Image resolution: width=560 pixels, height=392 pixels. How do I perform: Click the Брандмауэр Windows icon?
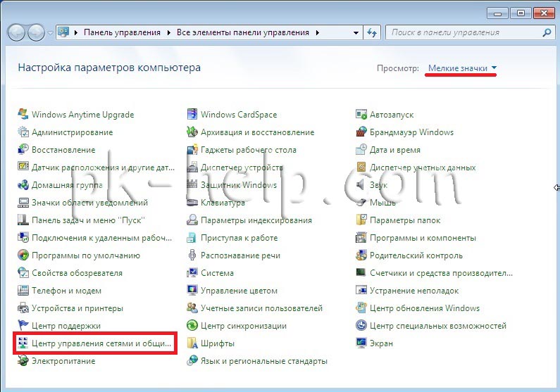pos(361,132)
